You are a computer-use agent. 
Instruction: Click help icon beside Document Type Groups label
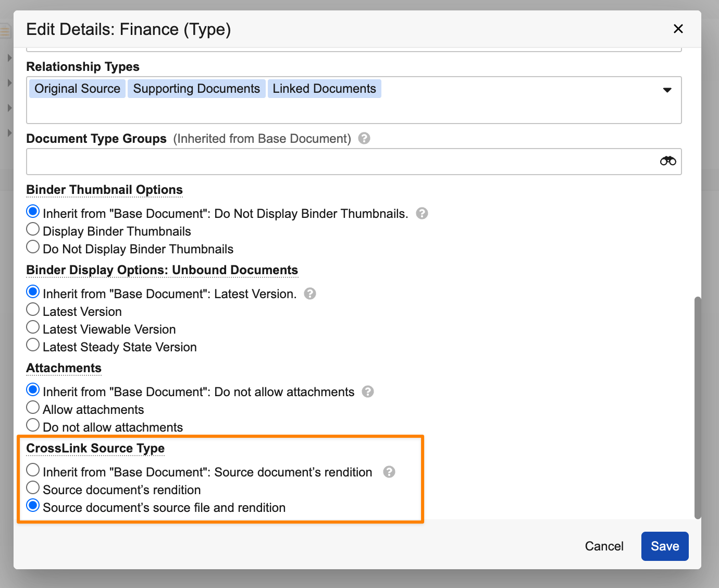364,138
